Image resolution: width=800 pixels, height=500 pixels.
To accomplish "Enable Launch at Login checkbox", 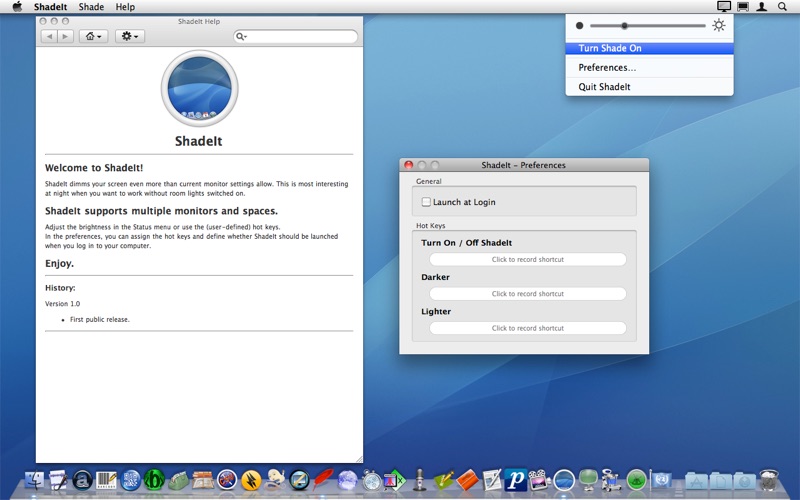I will click(426, 202).
